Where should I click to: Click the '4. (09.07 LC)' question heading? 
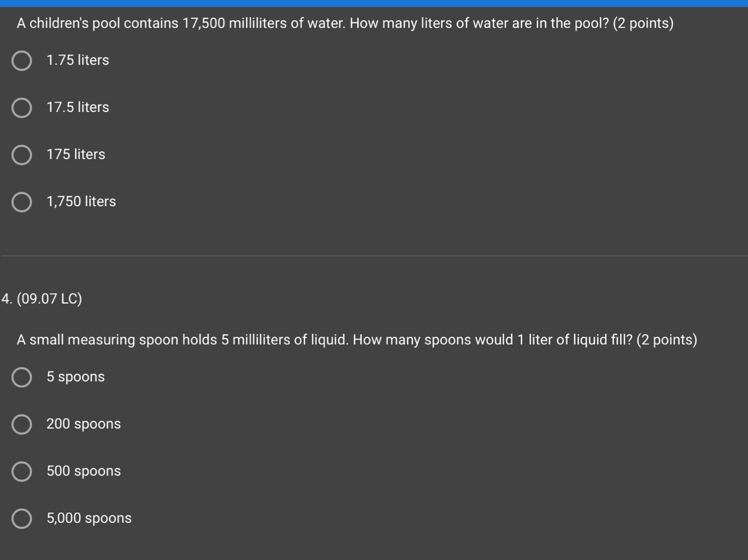tap(42, 299)
